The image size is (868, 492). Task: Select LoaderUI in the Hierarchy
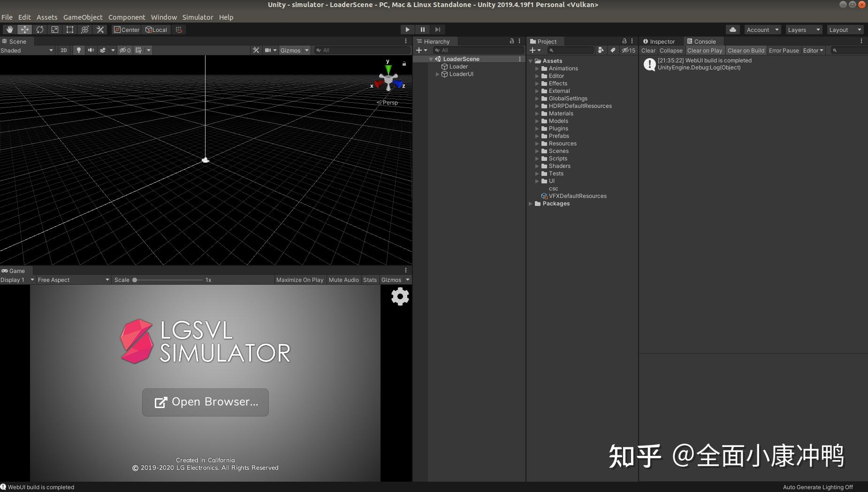pos(462,74)
